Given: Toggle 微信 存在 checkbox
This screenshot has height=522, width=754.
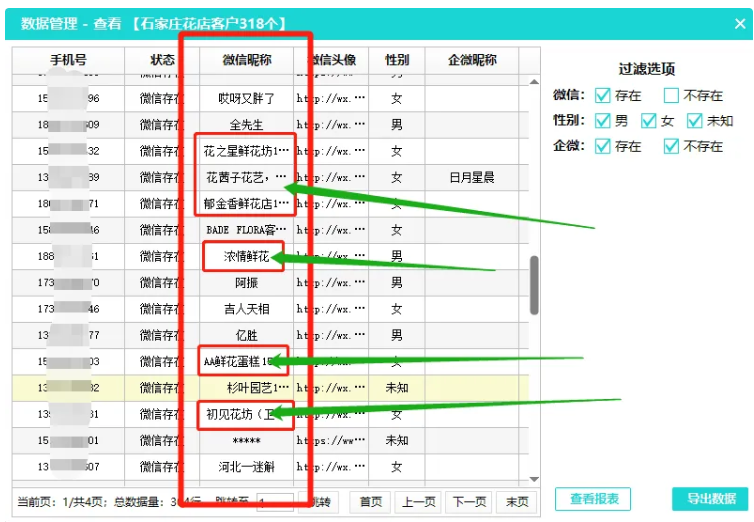Looking at the screenshot, I should (603, 96).
